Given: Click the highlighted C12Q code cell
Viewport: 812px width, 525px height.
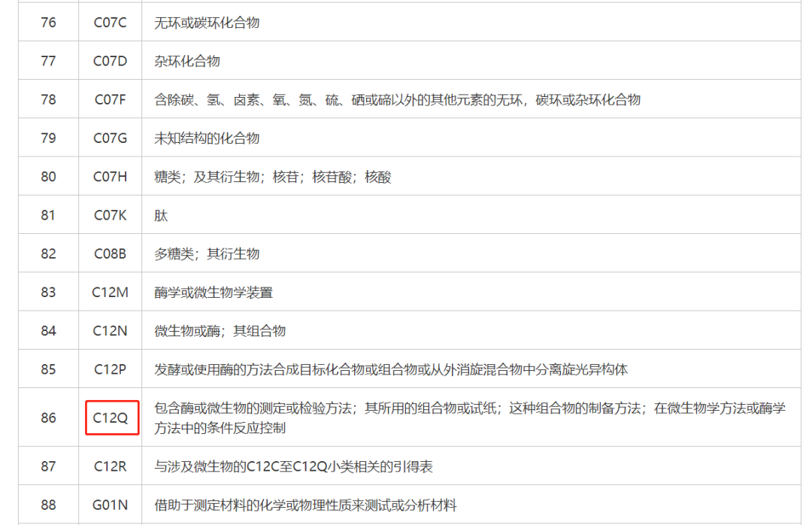Looking at the screenshot, I should point(111,417).
